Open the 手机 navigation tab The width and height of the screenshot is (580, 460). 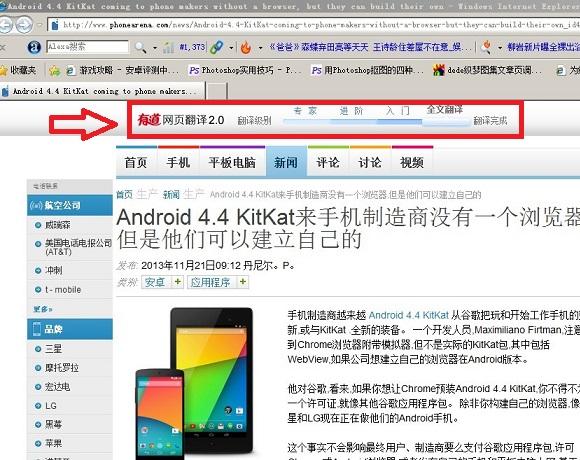(178, 162)
